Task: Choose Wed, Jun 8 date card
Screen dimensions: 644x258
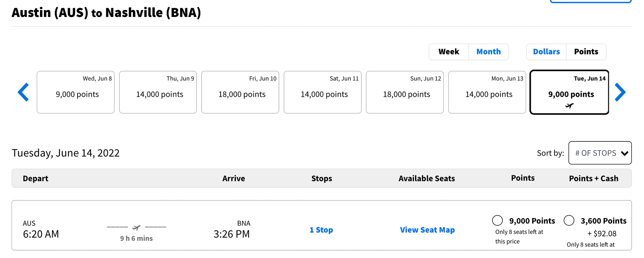Action: point(75,92)
